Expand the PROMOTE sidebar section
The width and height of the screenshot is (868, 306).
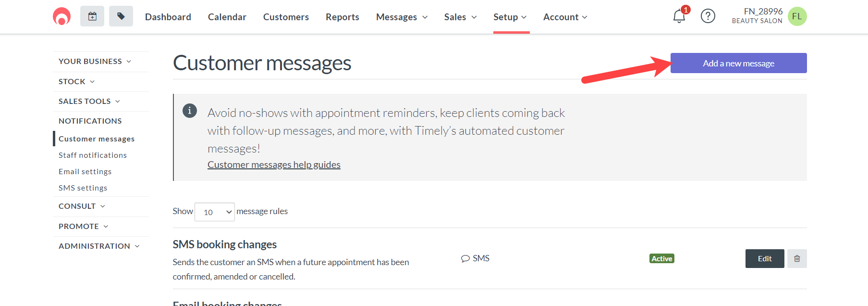tap(84, 227)
